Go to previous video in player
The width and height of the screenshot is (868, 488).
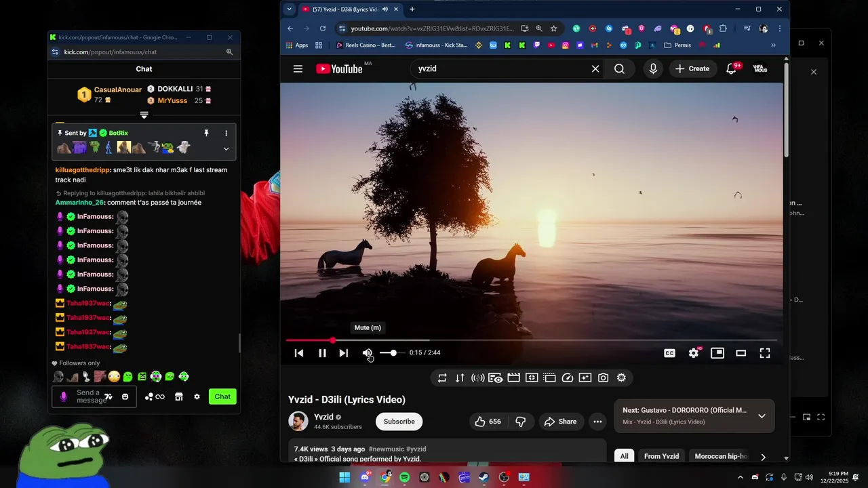coord(299,353)
